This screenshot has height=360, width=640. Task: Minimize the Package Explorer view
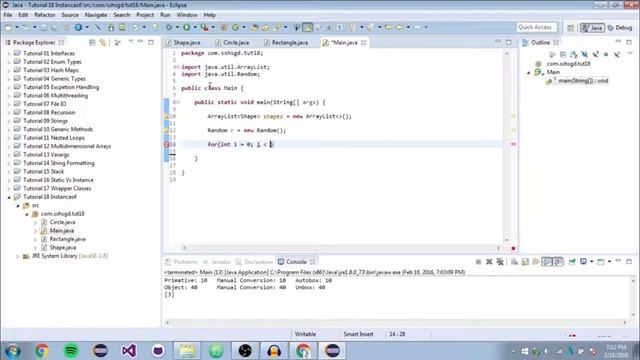140,42
